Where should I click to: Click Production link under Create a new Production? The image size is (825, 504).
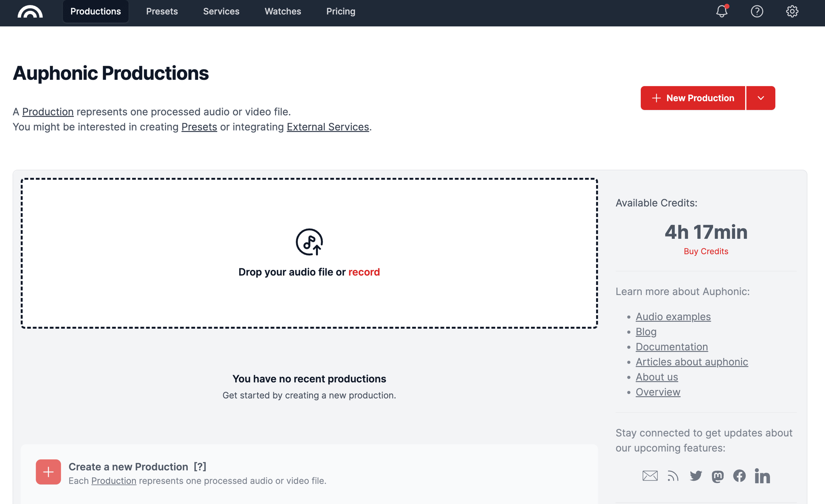point(114,481)
